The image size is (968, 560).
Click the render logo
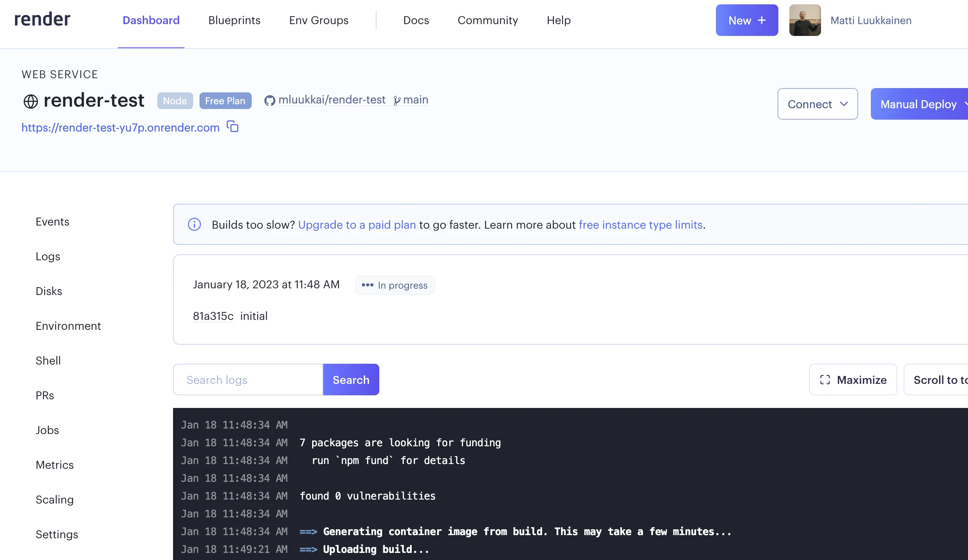[42, 19]
